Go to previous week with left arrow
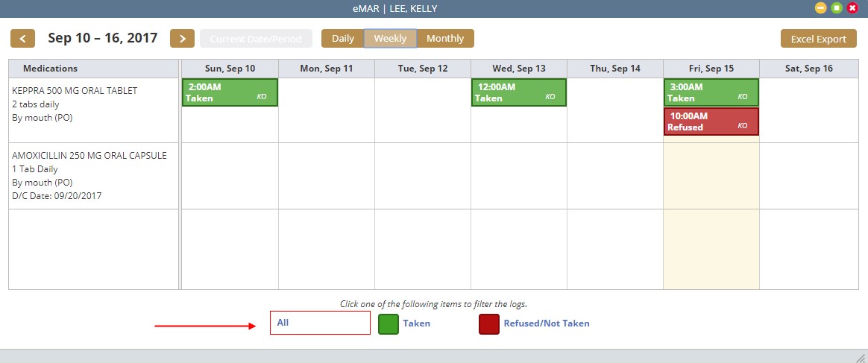This screenshot has height=363, width=868. click(22, 38)
